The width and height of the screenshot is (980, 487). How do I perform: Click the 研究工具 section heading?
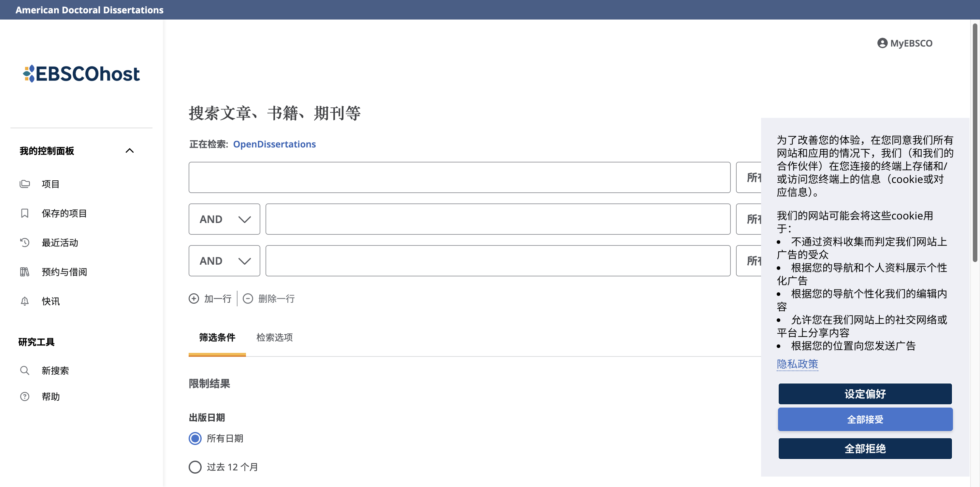[36, 342]
